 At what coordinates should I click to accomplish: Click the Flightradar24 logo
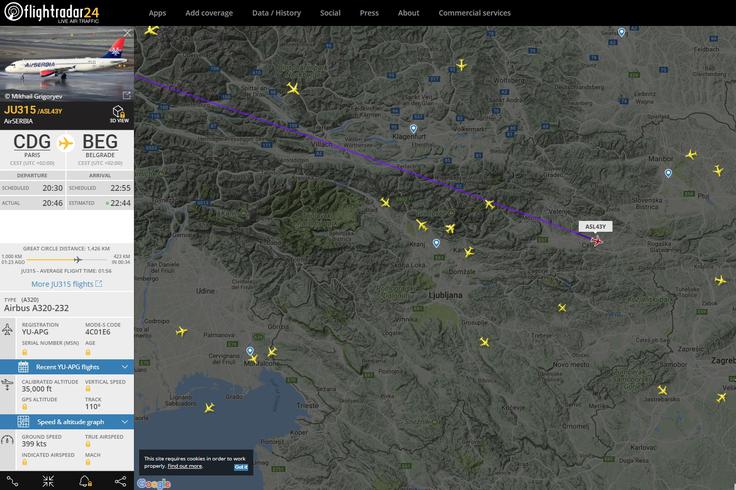pos(52,12)
